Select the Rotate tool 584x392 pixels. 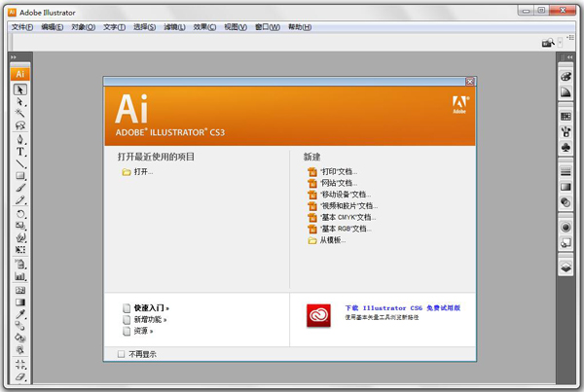pos(20,214)
